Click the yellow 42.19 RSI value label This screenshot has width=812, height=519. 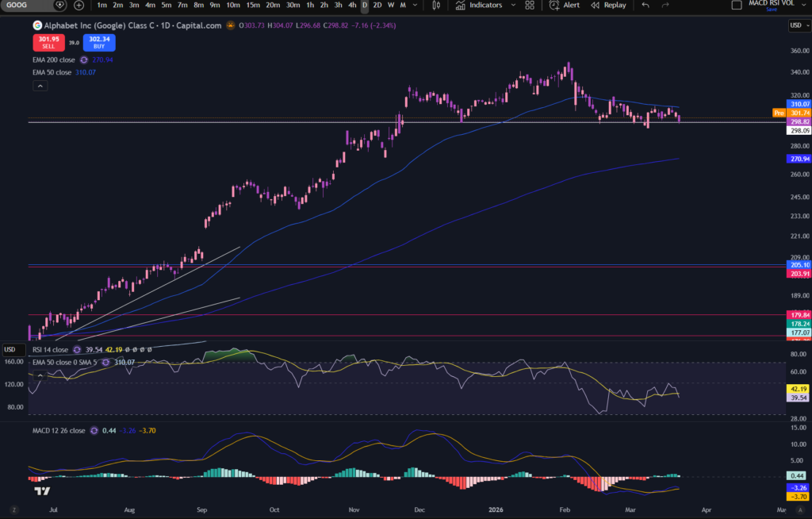pos(798,389)
